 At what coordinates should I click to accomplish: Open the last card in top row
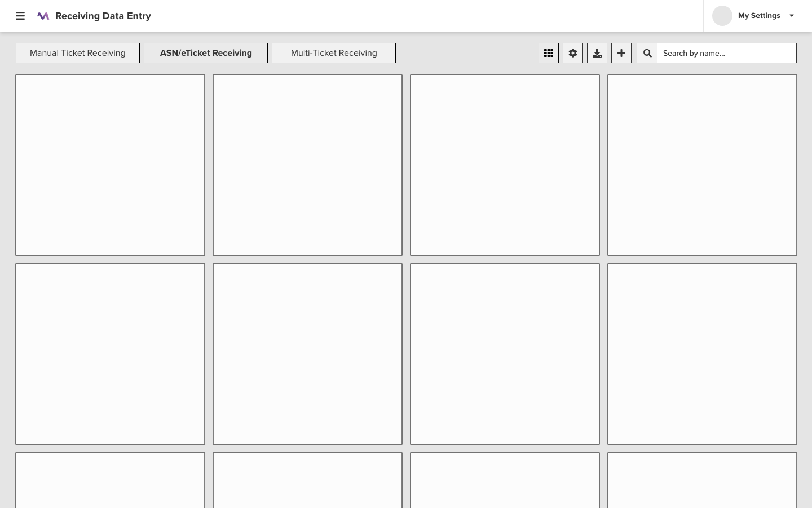(702, 165)
